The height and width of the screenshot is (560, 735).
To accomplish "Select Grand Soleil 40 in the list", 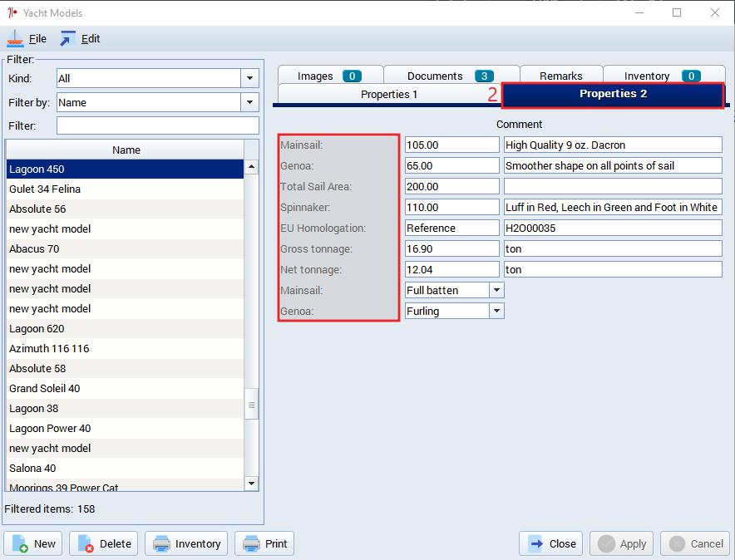I will click(126, 388).
